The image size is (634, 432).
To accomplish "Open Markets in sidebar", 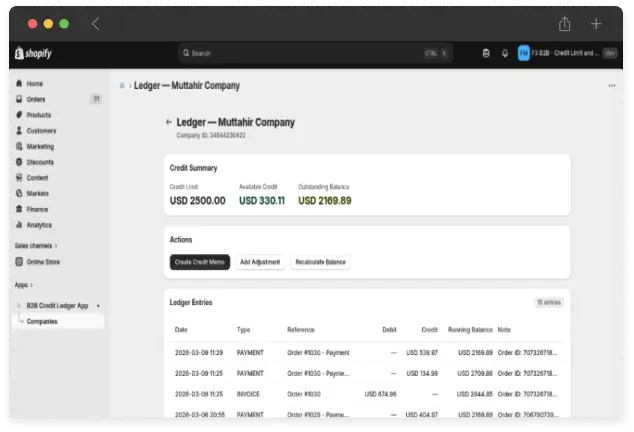I will click(x=38, y=193).
